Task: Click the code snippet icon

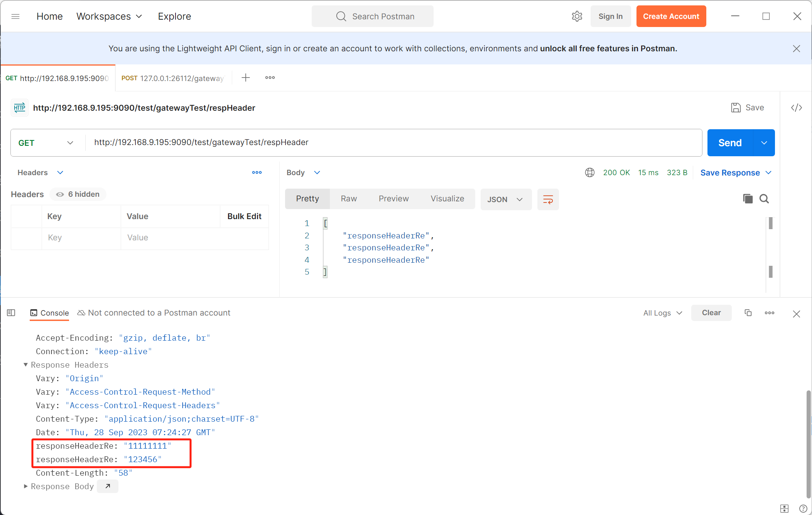Action: point(796,108)
